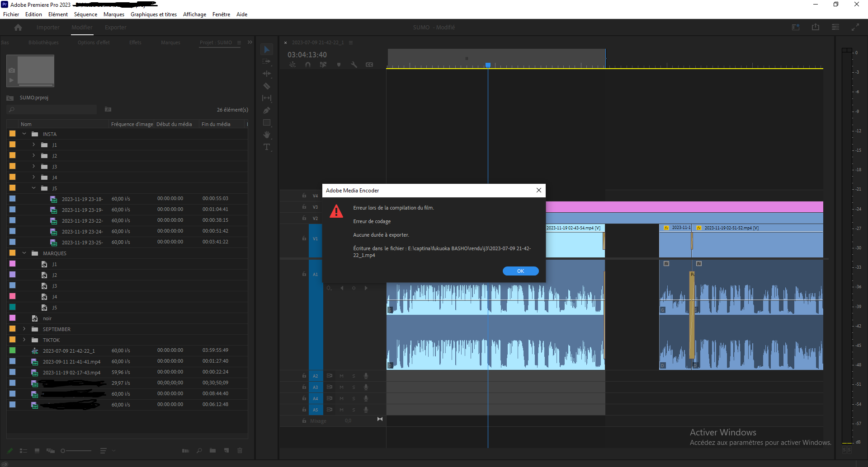Switch to the Importer tab
Screen dimensions: 868x467
coord(48,28)
